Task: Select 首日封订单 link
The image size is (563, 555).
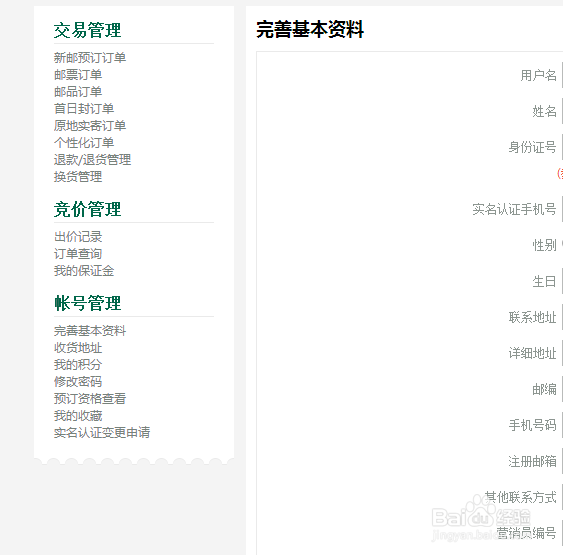Action: pos(84,108)
